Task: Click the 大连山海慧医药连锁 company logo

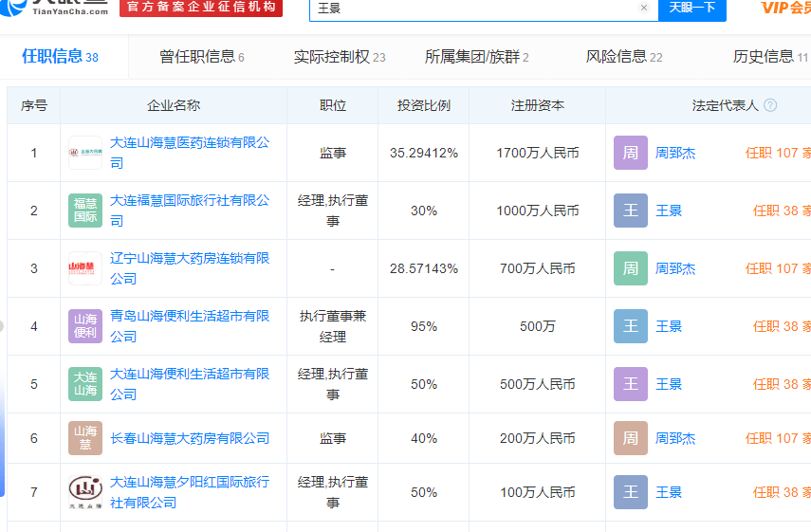Action: click(85, 153)
